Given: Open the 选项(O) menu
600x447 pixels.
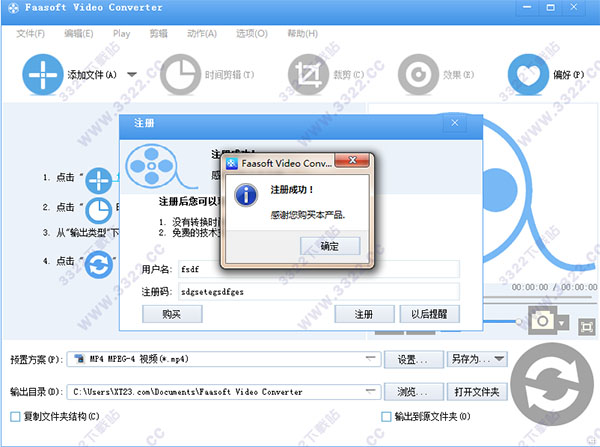Looking at the screenshot, I should click(x=251, y=34).
